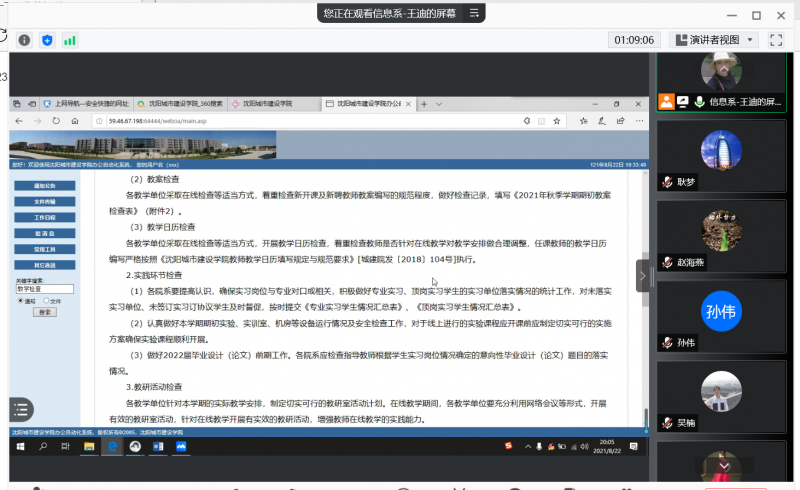The height and width of the screenshot is (490, 800).
Task: Select the 孙伟 blue avatar tile
Action: [x=721, y=311]
